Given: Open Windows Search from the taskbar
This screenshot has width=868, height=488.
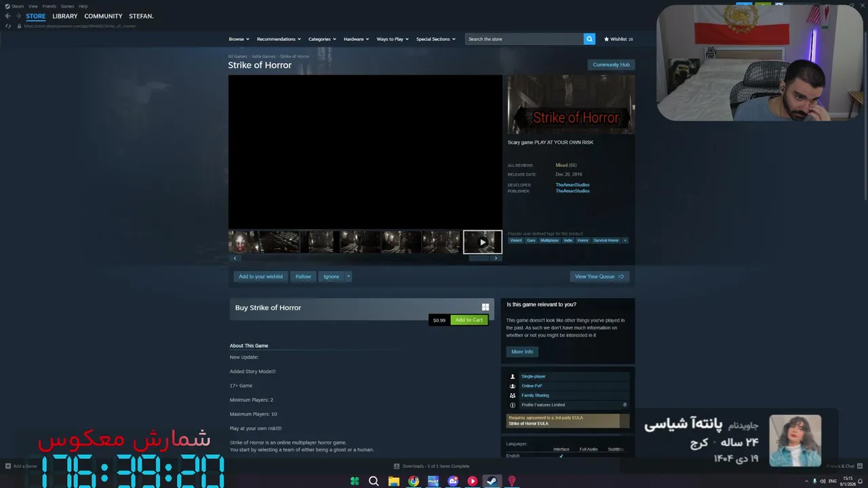Looking at the screenshot, I should (374, 481).
